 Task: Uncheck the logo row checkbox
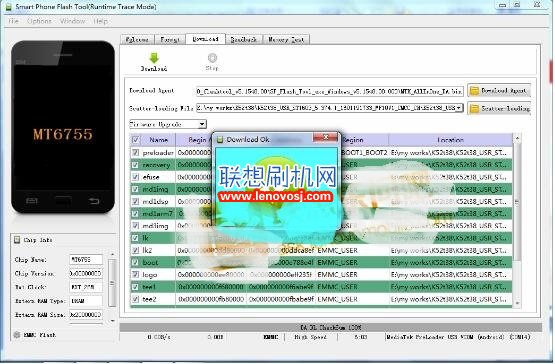click(x=135, y=274)
